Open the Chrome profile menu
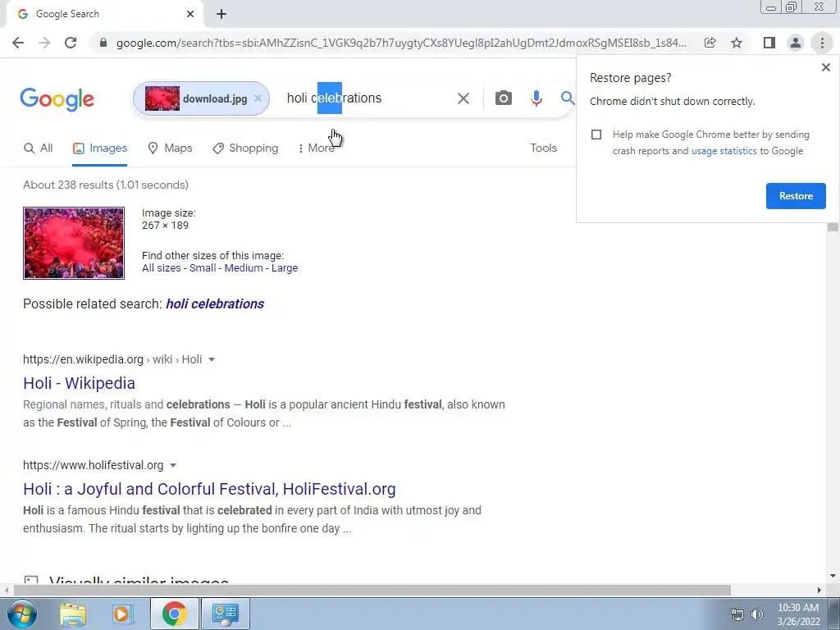 point(796,43)
